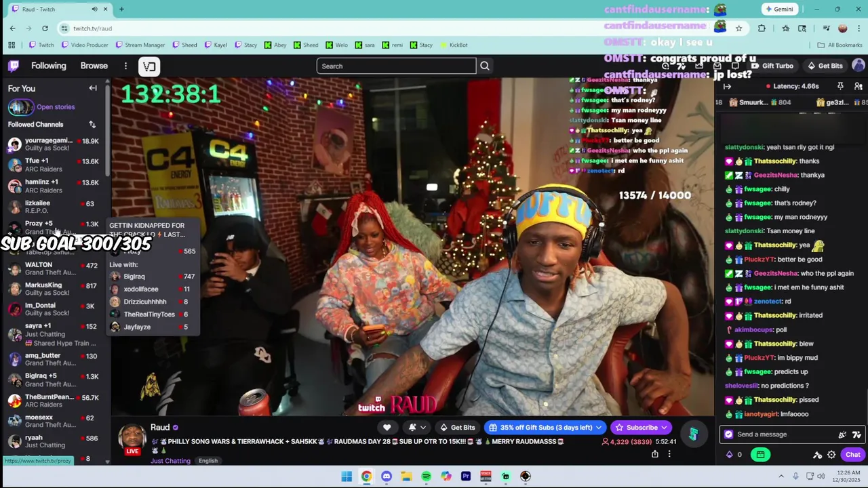Go back in the browser
The height and width of the screenshot is (488, 868).
pos(12,28)
